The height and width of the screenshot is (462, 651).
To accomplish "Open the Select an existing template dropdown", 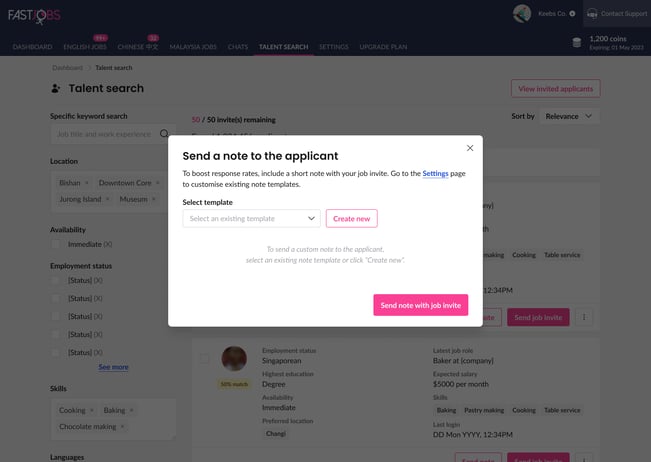I will coord(251,218).
